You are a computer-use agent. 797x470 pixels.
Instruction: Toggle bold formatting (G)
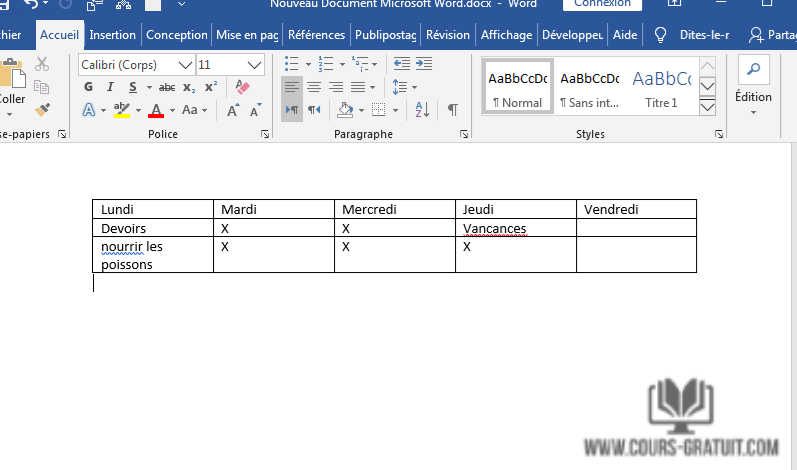(89, 87)
